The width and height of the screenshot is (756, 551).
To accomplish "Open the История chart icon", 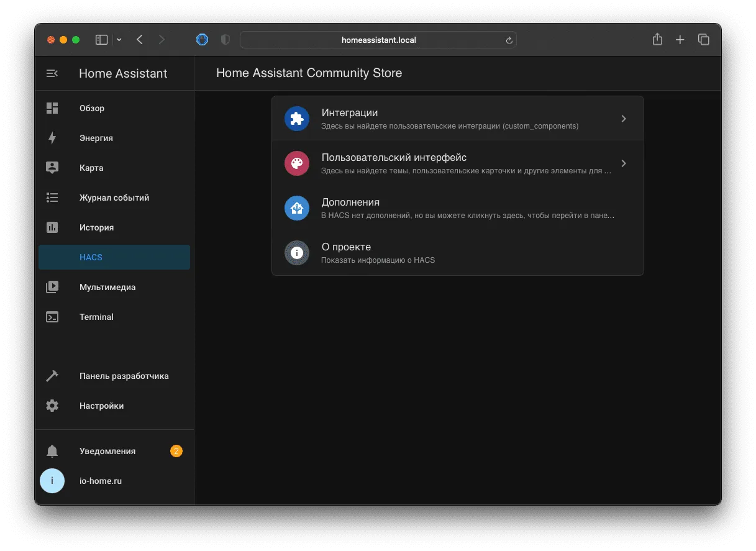I will pyautogui.click(x=52, y=227).
